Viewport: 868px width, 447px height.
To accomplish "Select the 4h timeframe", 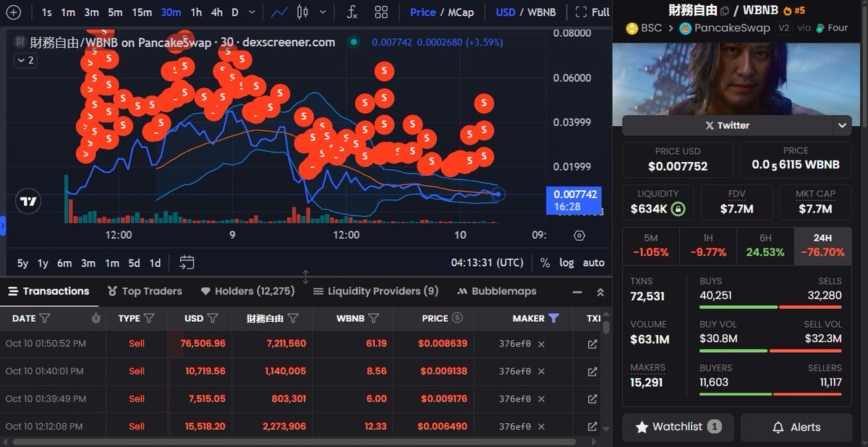I will pyautogui.click(x=217, y=12).
